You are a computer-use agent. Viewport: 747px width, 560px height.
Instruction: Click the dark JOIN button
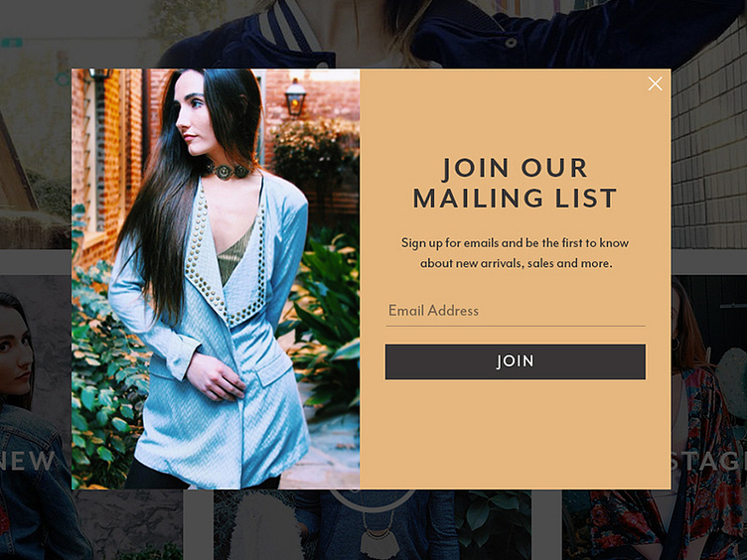click(516, 361)
